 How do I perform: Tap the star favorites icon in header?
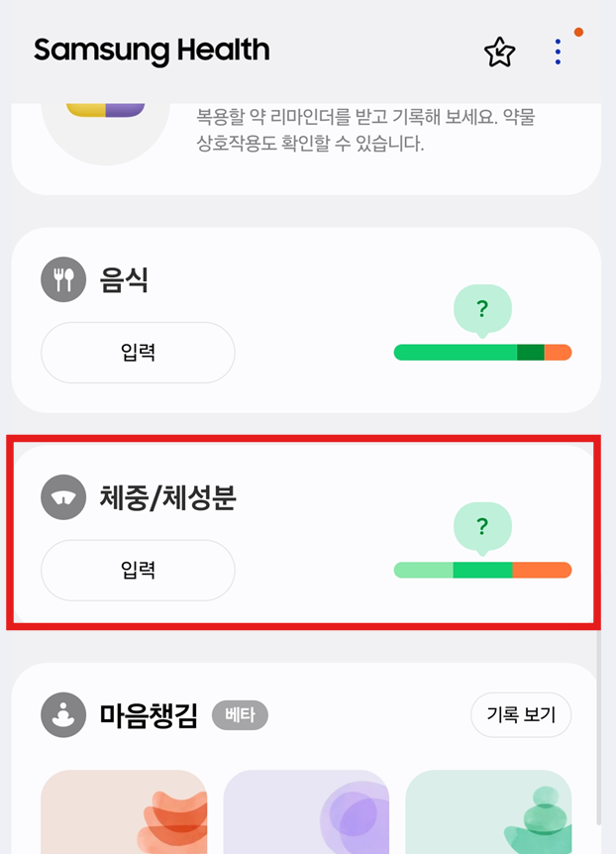[500, 51]
